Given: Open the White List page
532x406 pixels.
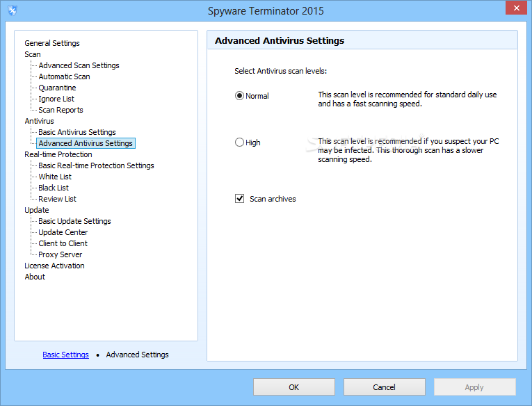Looking at the screenshot, I should (55, 177).
